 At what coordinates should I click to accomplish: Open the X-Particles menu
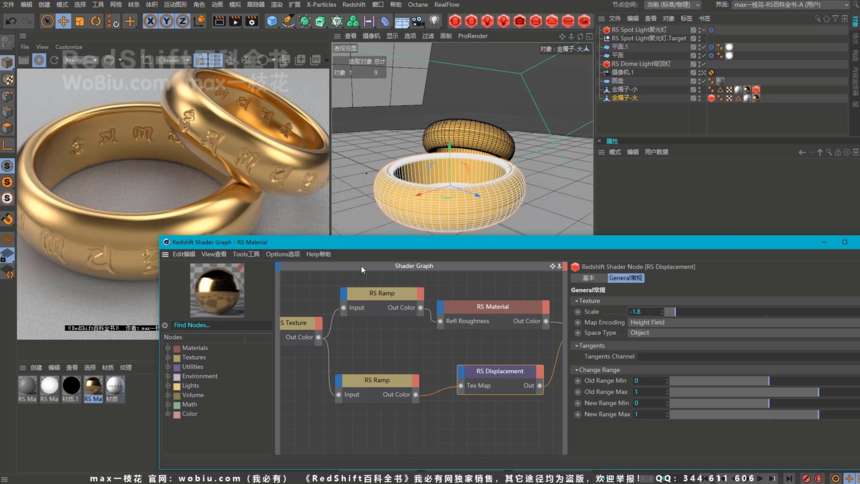[321, 4]
